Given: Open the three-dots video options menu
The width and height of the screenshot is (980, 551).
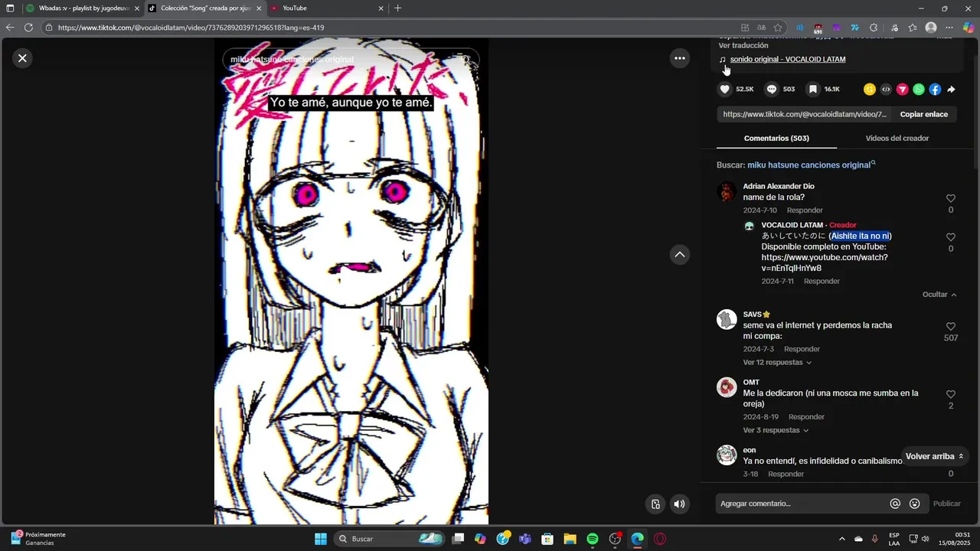Looking at the screenshot, I should click(x=679, y=58).
